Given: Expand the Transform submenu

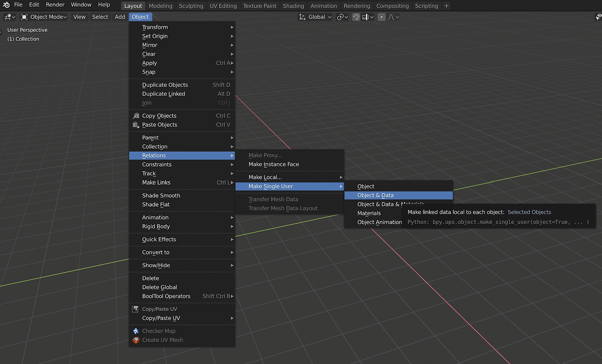Looking at the screenshot, I should point(182,27).
